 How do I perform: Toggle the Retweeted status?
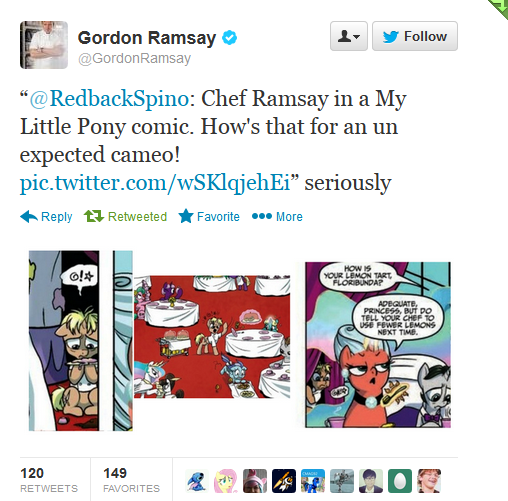(x=125, y=217)
